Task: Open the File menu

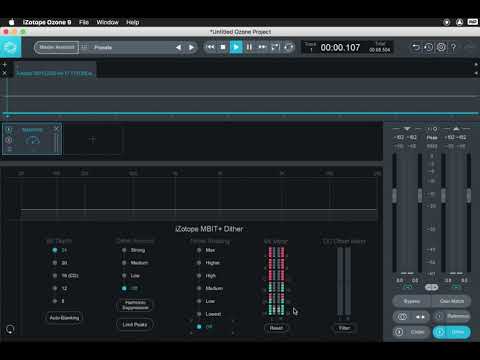Action: [x=84, y=22]
